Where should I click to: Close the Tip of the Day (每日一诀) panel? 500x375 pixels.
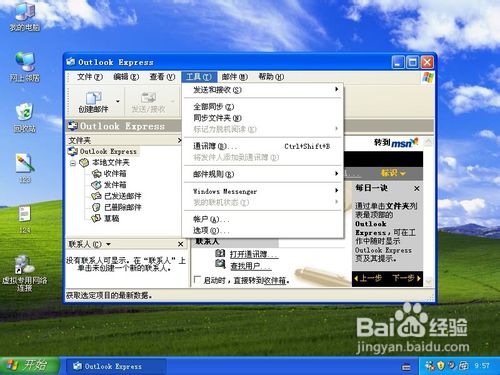(x=417, y=189)
